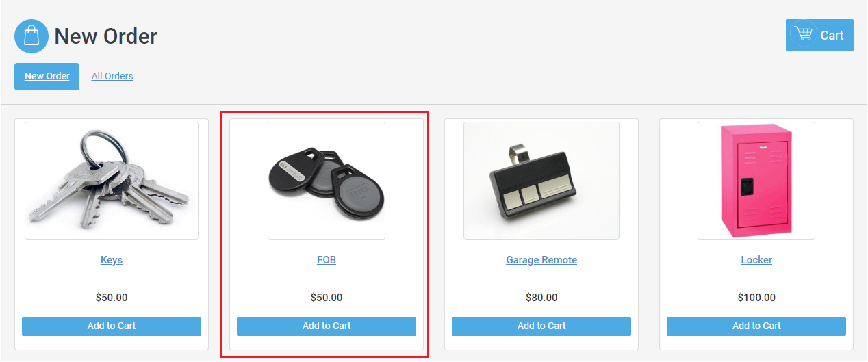This screenshot has width=868, height=362.
Task: Switch to the All Orders tab
Action: point(112,76)
